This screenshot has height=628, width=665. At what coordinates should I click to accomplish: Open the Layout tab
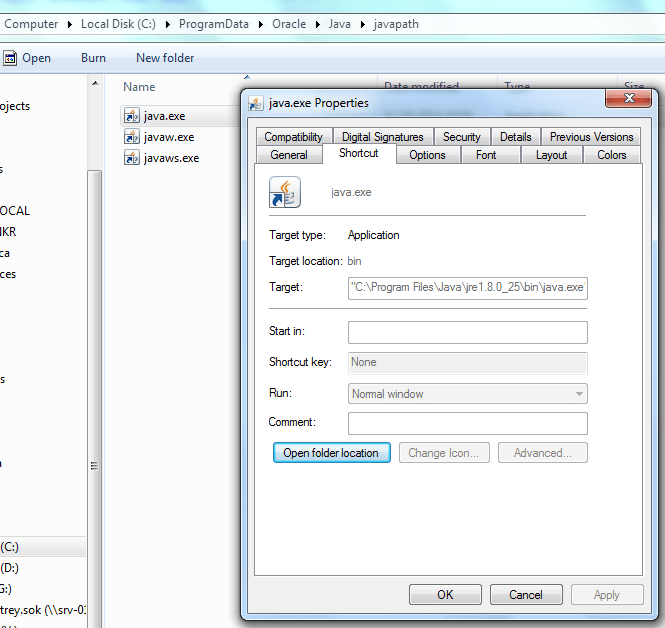click(551, 155)
